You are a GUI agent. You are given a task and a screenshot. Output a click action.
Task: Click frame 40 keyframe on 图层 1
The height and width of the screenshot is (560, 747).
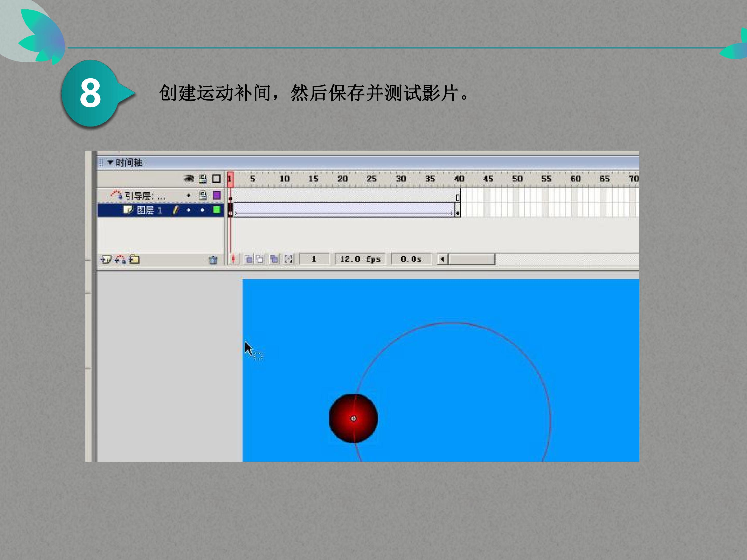[x=458, y=213]
